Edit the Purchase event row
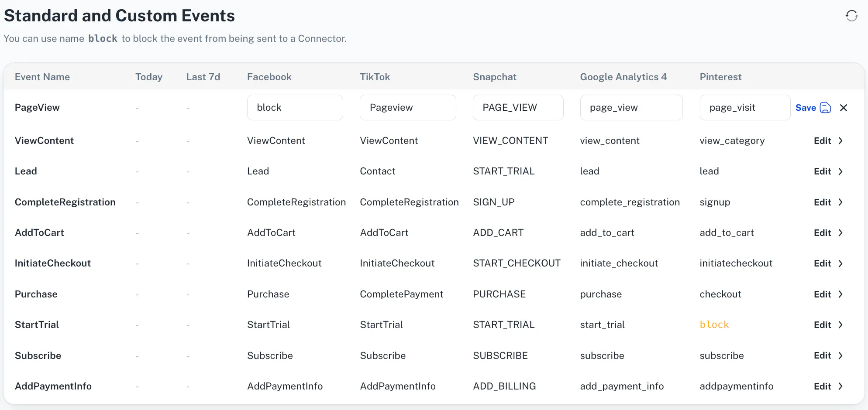Screen dimensions: 868x410 point(822,294)
